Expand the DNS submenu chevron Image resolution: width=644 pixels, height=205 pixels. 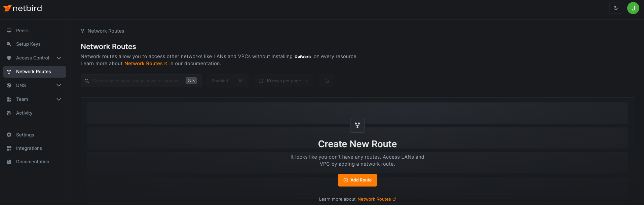point(59,85)
